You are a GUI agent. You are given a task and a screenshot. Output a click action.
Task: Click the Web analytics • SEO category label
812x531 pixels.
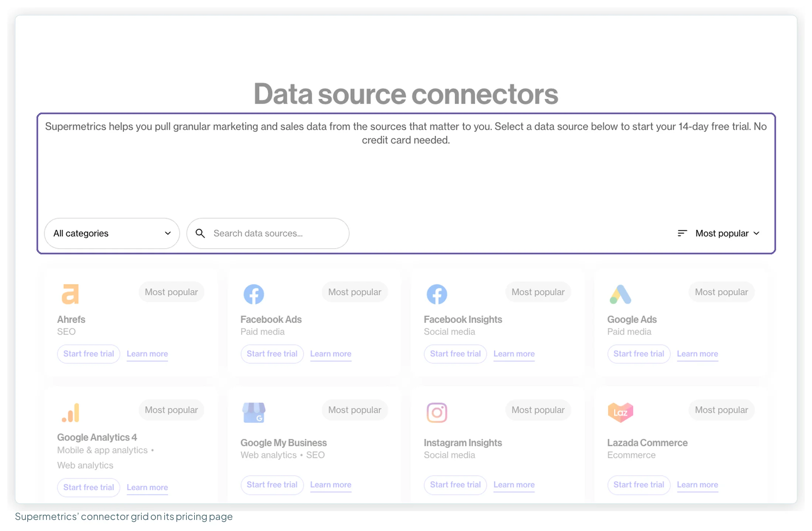pos(282,455)
